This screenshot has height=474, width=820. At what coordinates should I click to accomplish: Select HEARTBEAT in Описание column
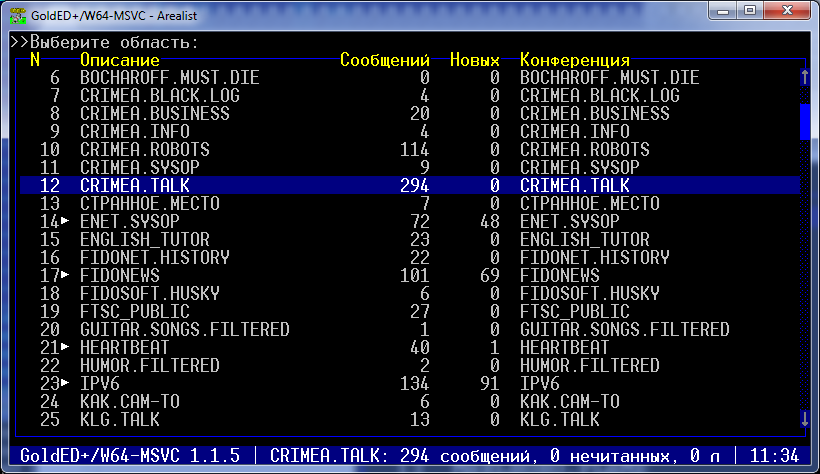(125, 347)
